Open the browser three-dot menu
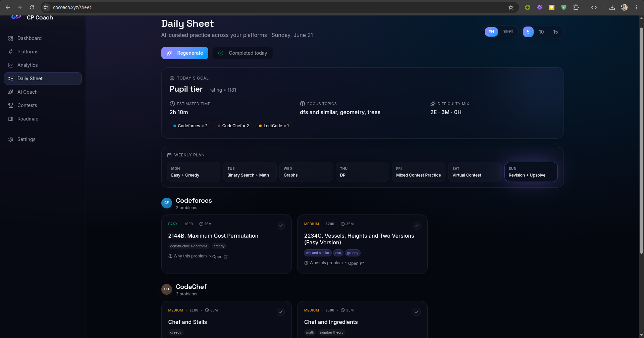 (x=636, y=7)
